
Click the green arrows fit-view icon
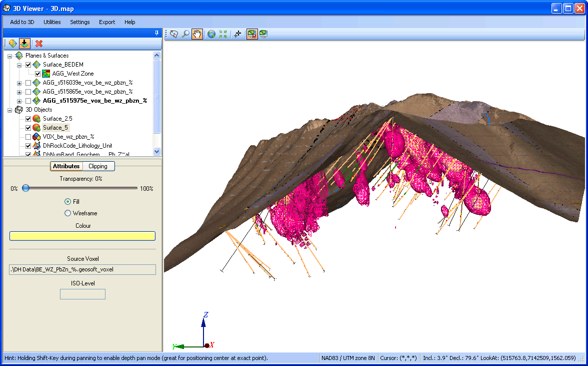pyautogui.click(x=223, y=34)
